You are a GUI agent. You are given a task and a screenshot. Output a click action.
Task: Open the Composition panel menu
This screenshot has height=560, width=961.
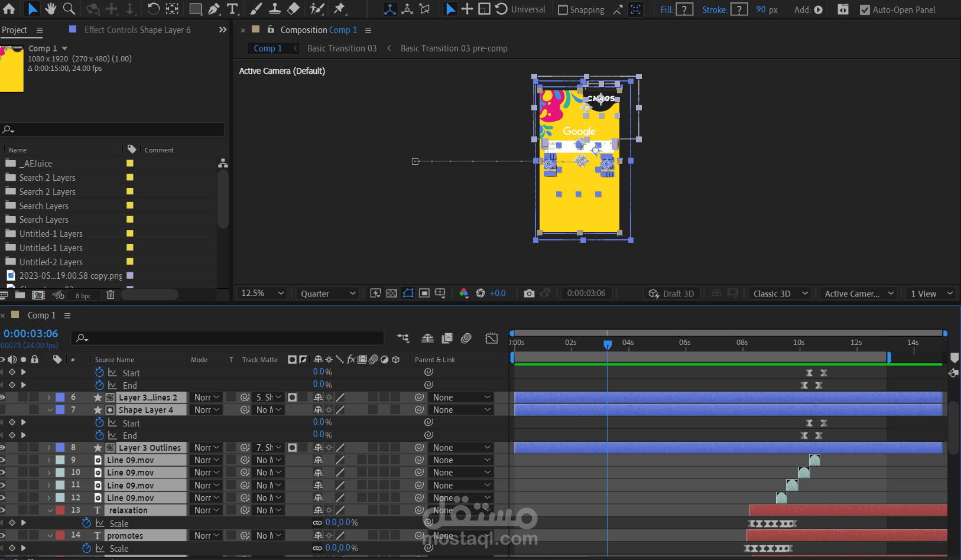click(x=368, y=30)
